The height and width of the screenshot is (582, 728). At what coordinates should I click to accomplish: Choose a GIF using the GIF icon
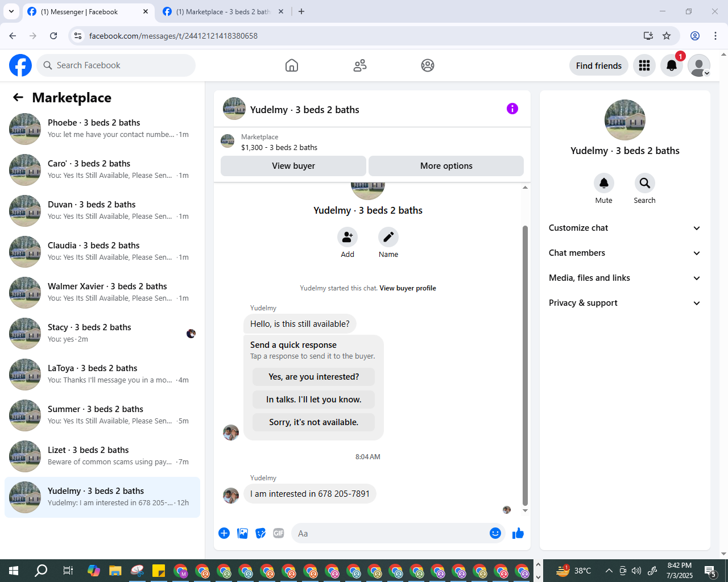pos(279,533)
